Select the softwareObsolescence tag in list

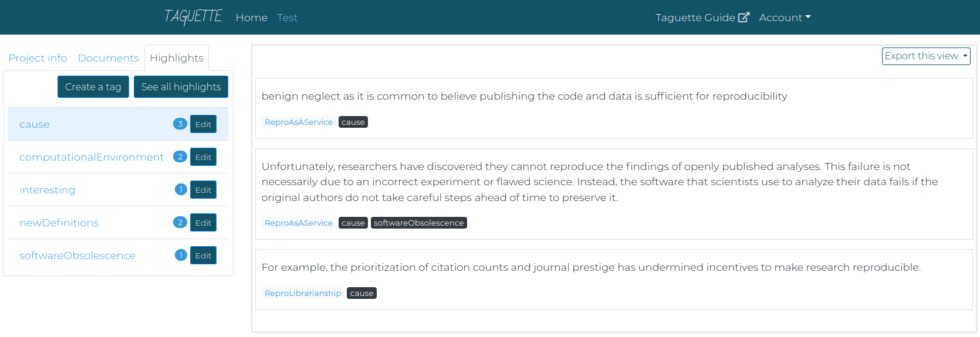[77, 256]
